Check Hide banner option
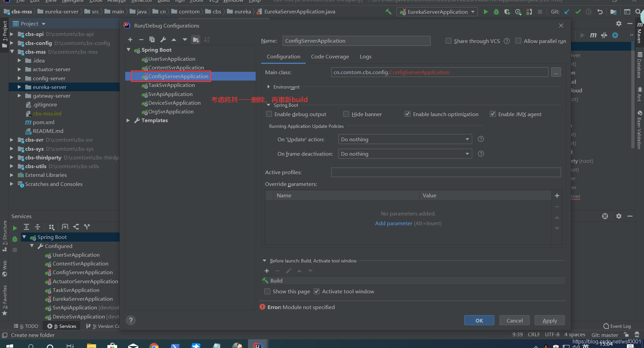Viewport: 644px width, 348px height. 346,114
